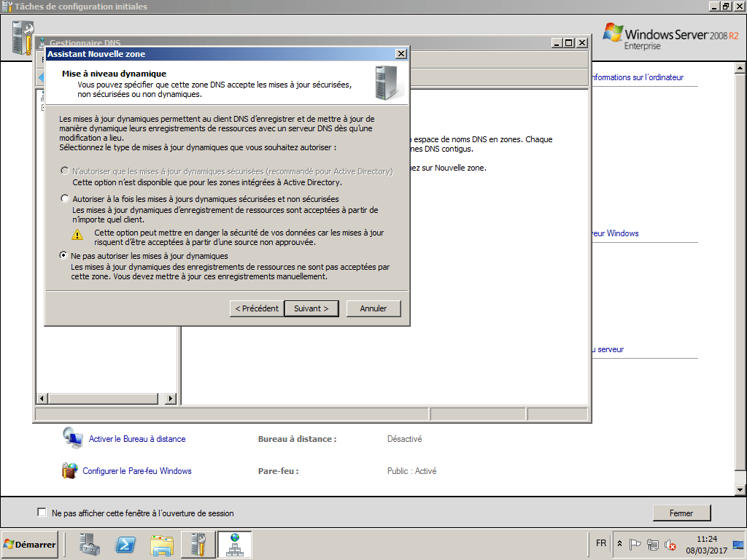747x560 pixels.
Task: Select "Ne pas autoriser les mises à jour dynamiques"
Action: (x=63, y=256)
